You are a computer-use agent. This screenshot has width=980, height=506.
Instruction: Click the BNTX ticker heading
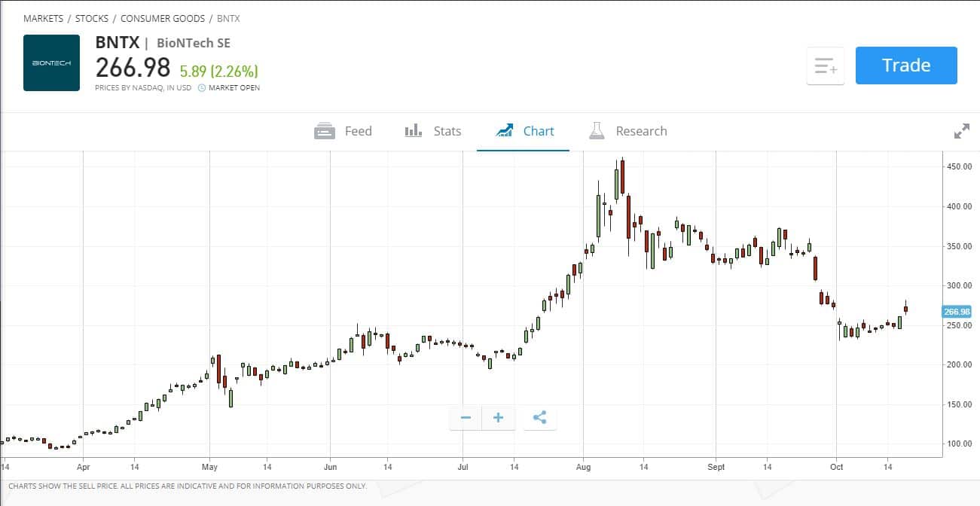coord(117,43)
